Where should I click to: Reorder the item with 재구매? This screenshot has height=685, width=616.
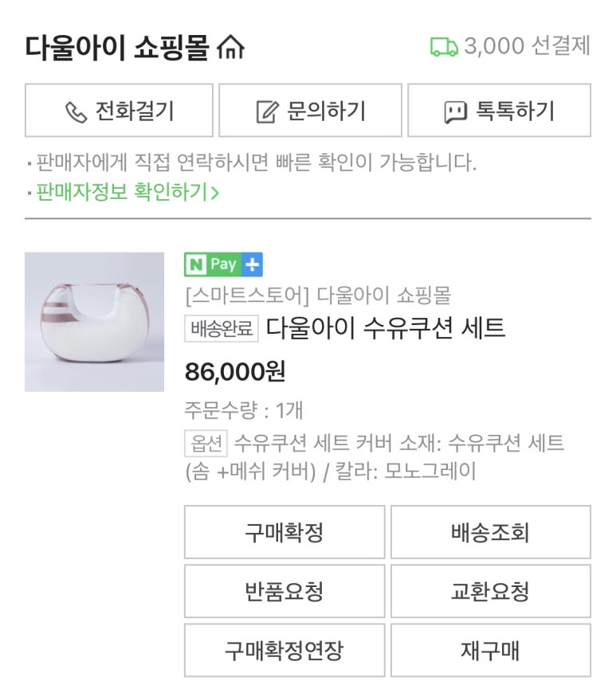(x=490, y=650)
